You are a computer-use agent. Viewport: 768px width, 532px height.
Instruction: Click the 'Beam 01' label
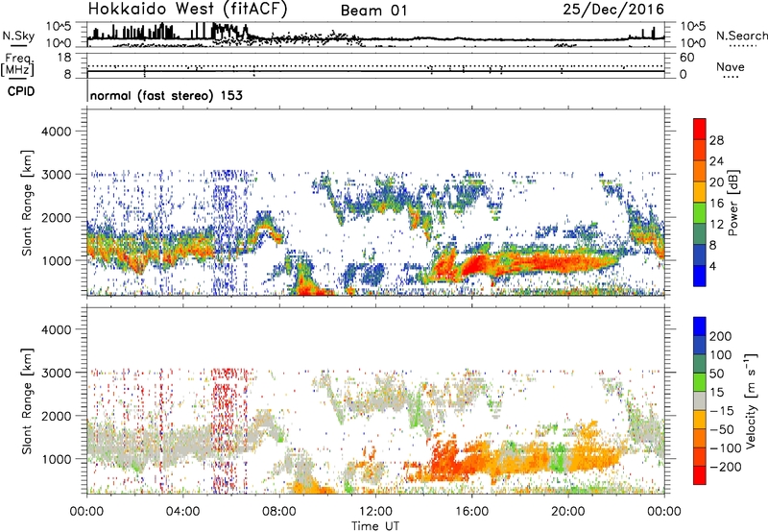pyautogui.click(x=373, y=11)
